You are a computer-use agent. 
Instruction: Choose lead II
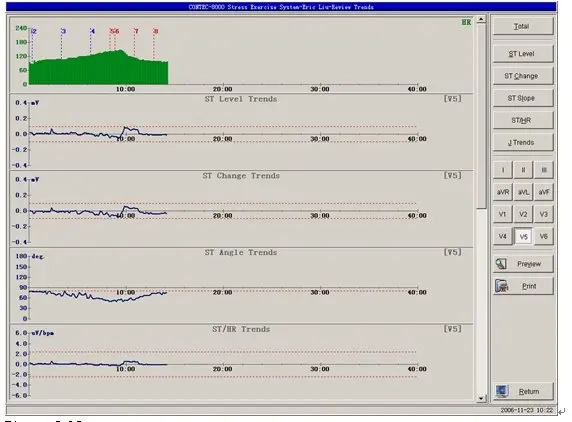click(x=523, y=170)
